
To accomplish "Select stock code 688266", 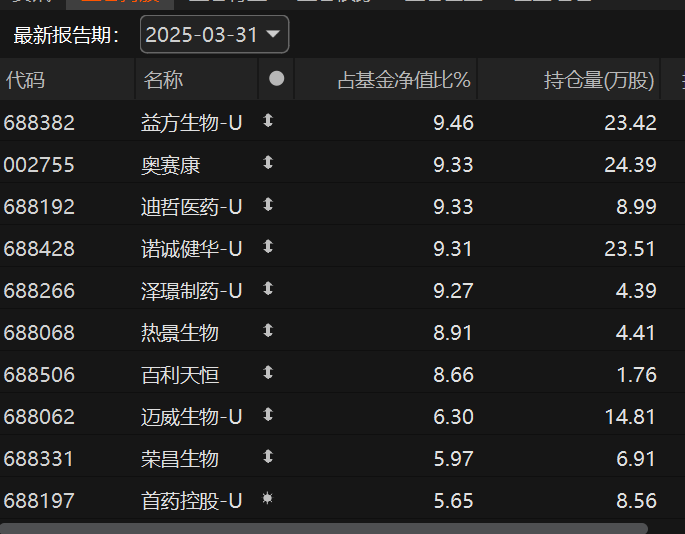I will point(39,291).
